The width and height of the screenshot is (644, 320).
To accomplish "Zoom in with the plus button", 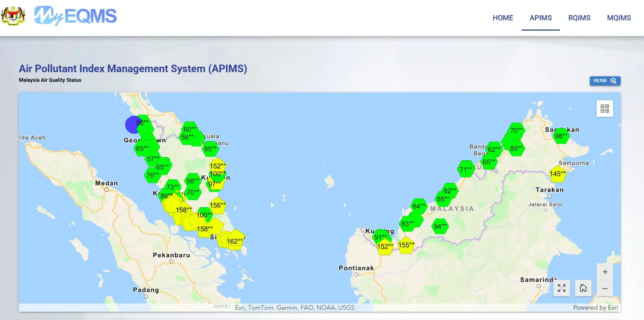I will [x=605, y=272].
